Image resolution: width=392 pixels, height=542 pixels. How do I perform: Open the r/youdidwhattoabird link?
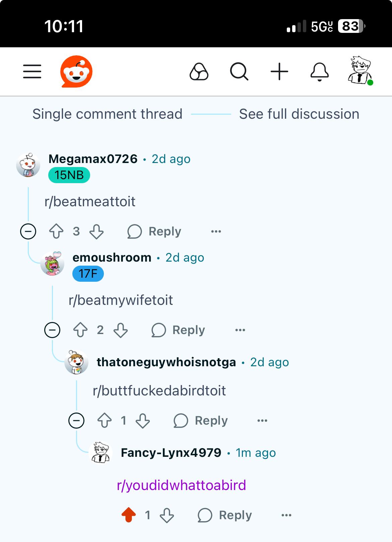pos(181,485)
